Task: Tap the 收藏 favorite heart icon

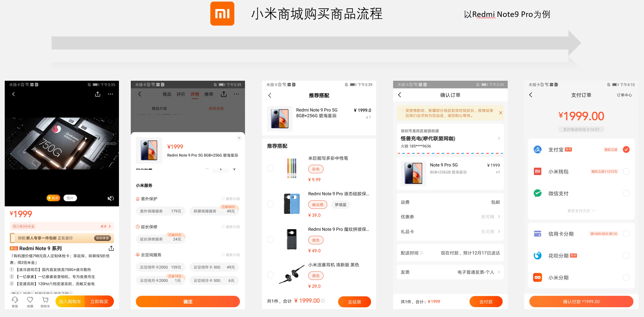Action: click(x=30, y=300)
